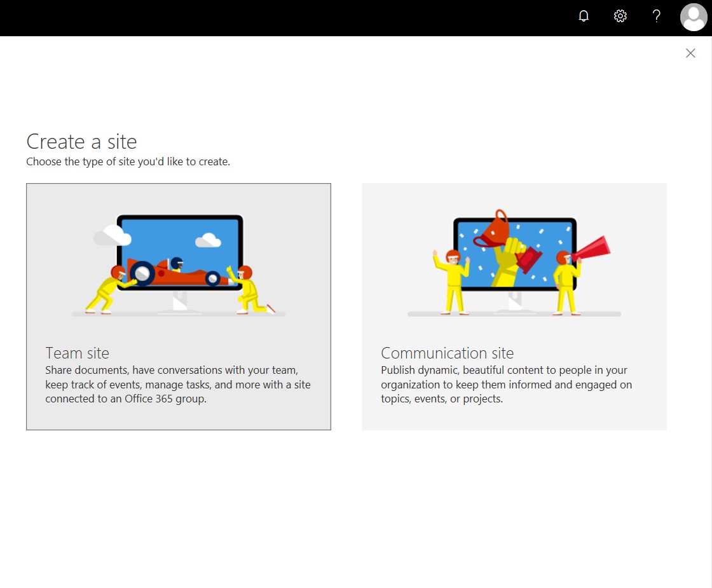712x588 pixels.
Task: Click the small cloud inside the Team site screen
Action: (208, 240)
